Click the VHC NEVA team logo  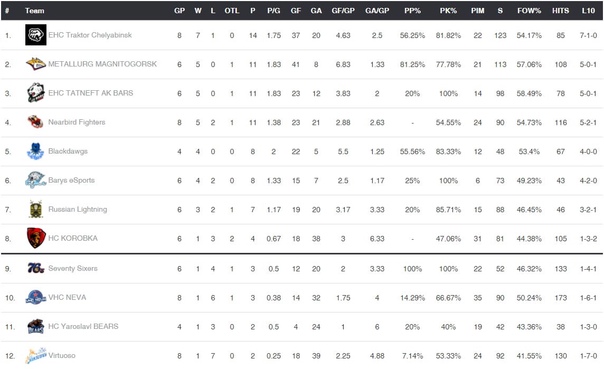tap(36, 297)
